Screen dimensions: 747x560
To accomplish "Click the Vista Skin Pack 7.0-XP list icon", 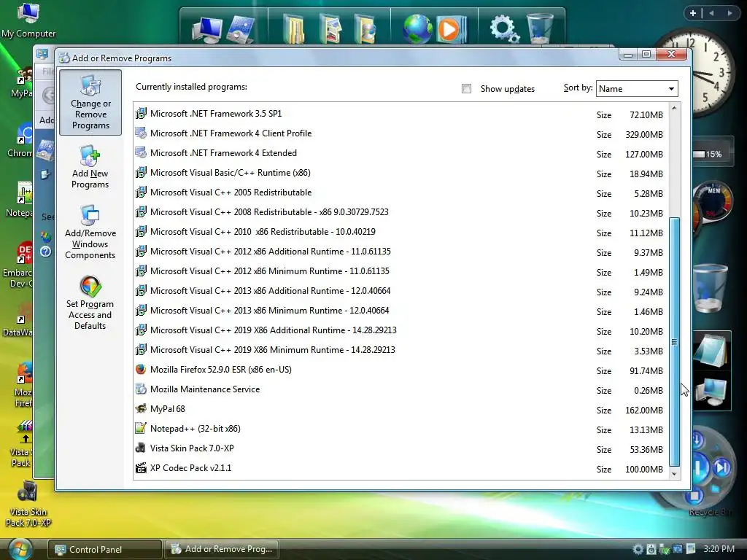I will pos(141,448).
